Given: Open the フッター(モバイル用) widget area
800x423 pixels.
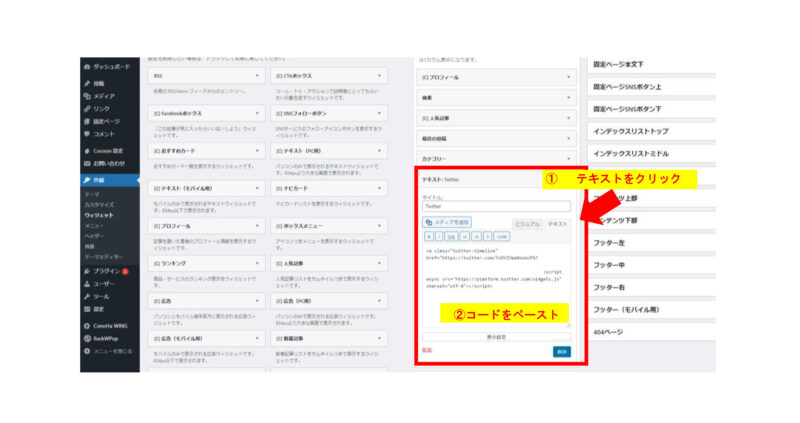Looking at the screenshot, I should click(652, 310).
